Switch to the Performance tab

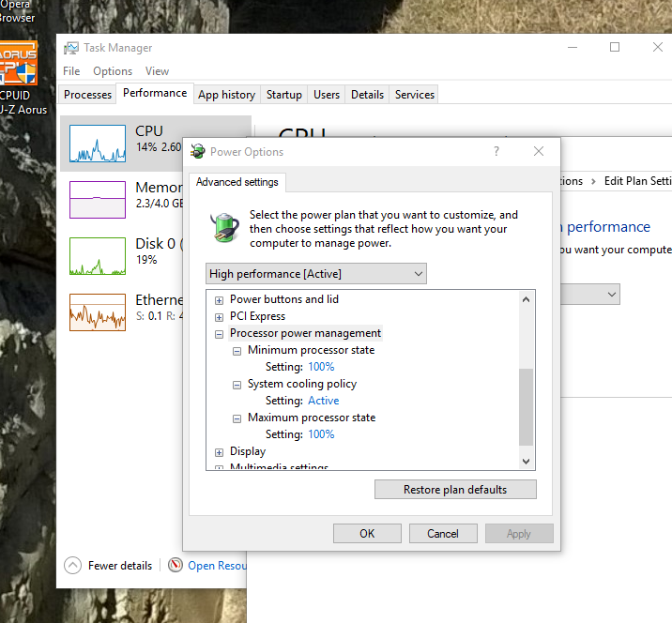tap(155, 93)
